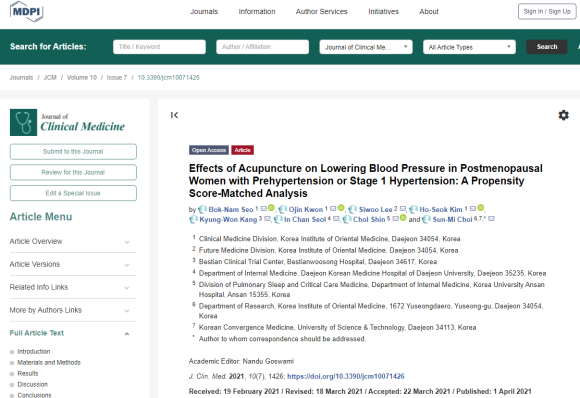Screen dimensions: 580x398
Task: Open the All Article Types dropdown
Action: 469,47
